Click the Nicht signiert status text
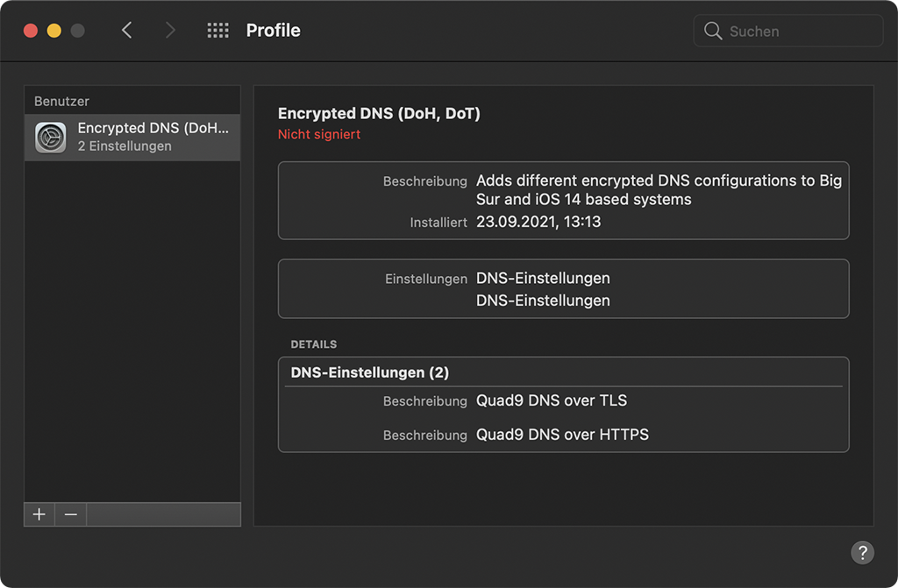Viewport: 898px width, 588px height. tap(319, 135)
